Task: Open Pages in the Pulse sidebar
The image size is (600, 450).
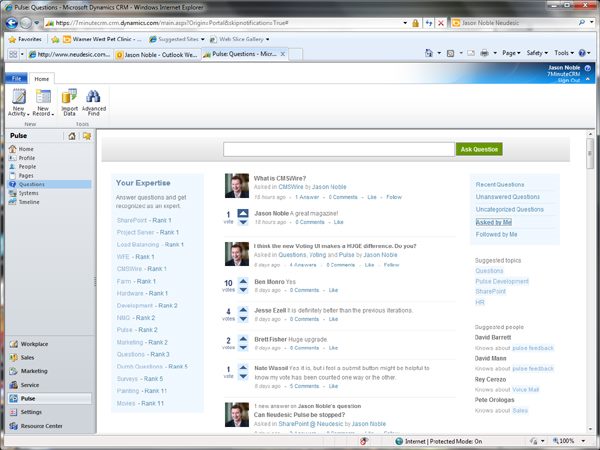Action: 26,176
